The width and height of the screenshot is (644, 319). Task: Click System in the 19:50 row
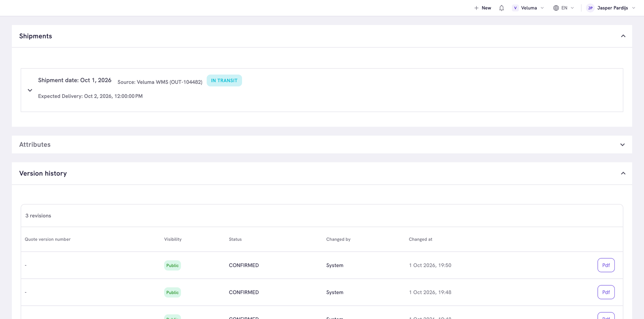335,265
